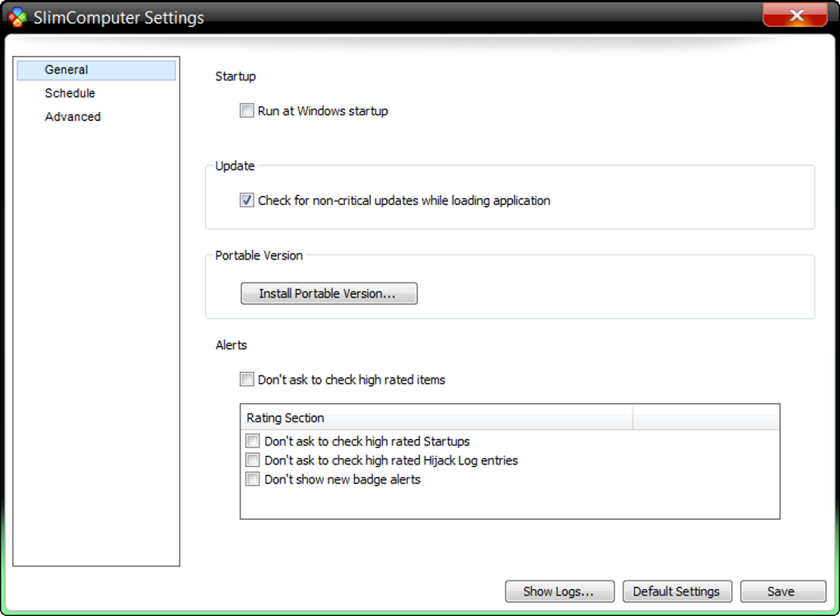Enable Don't show new badge alerts
Image resolution: width=840 pixels, height=616 pixels.
(x=252, y=478)
